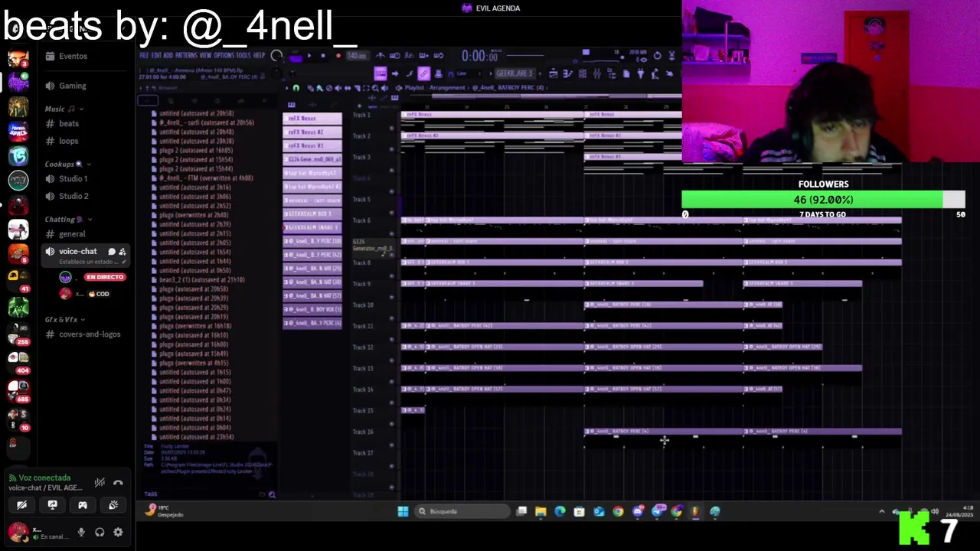980x551 pixels.
Task: Toggle Discord headphone deafen icon
Action: point(100,532)
